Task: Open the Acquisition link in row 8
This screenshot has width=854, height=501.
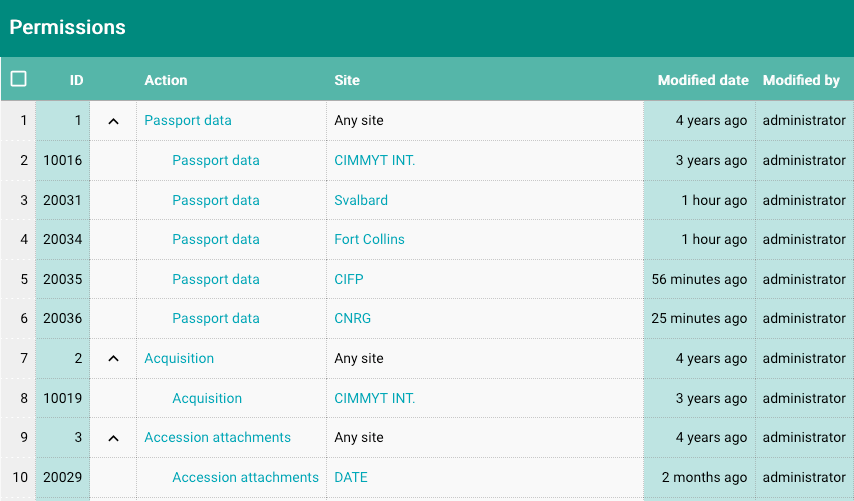Action: coord(207,398)
